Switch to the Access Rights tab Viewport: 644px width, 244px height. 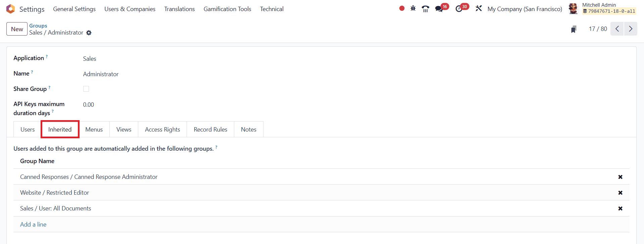(162, 130)
